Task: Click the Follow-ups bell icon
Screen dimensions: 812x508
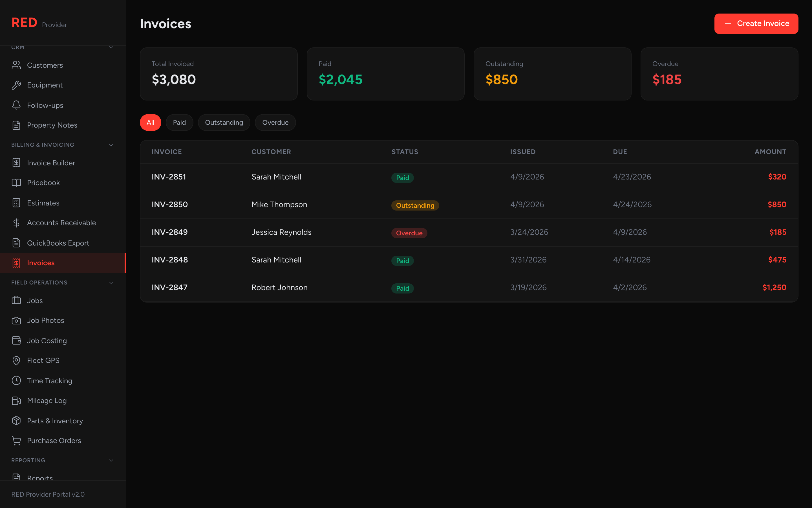Action: point(16,105)
